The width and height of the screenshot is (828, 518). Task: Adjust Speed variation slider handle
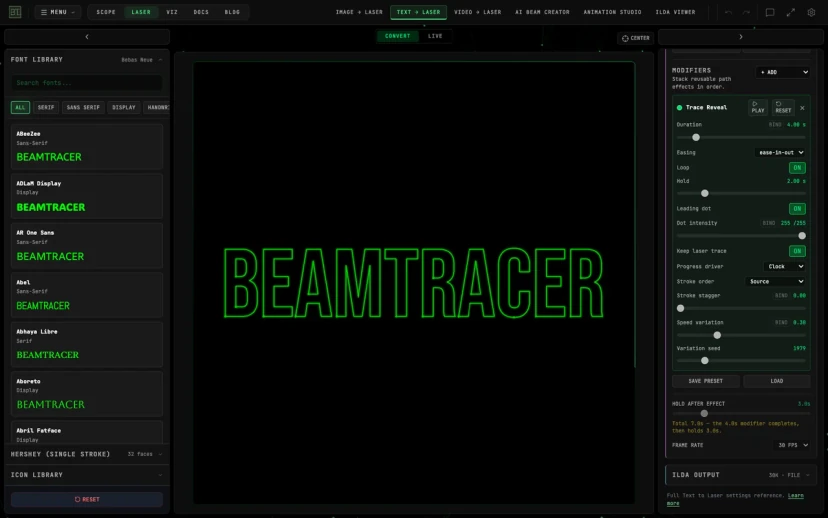click(717, 335)
